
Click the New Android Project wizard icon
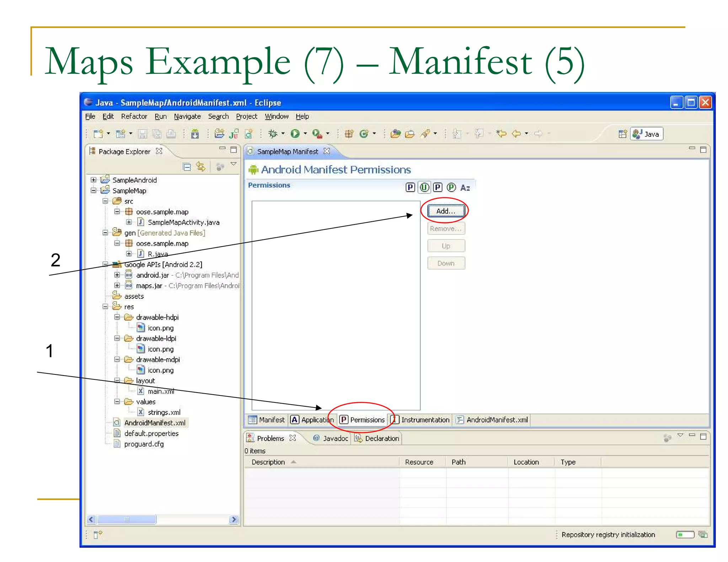click(219, 134)
